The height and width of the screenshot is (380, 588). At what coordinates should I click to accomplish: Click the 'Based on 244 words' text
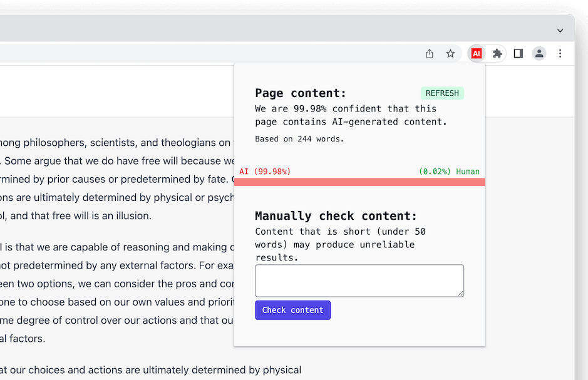click(299, 139)
